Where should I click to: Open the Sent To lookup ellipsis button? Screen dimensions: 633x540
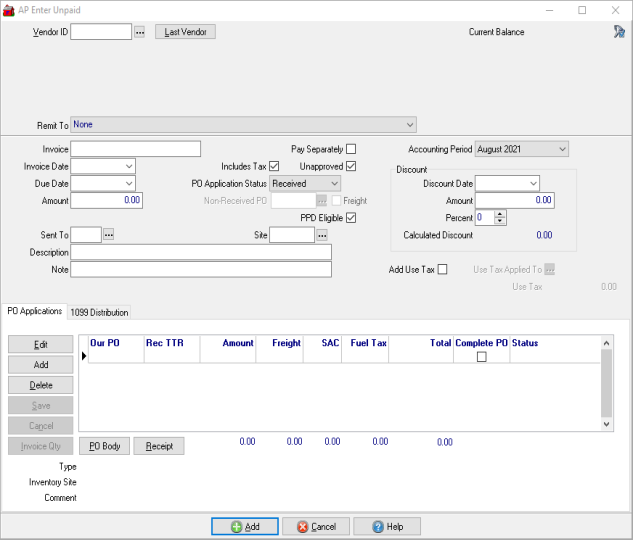click(x=109, y=235)
